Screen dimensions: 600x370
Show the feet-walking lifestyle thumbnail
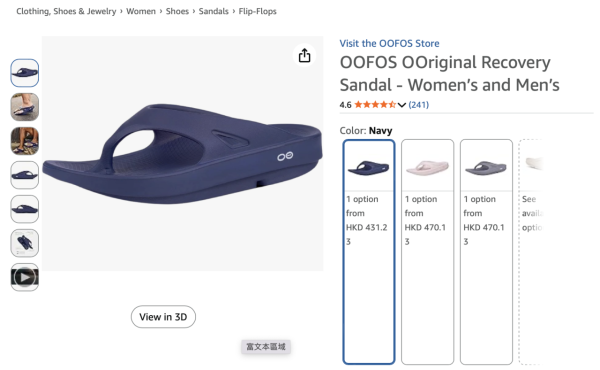coord(24,107)
